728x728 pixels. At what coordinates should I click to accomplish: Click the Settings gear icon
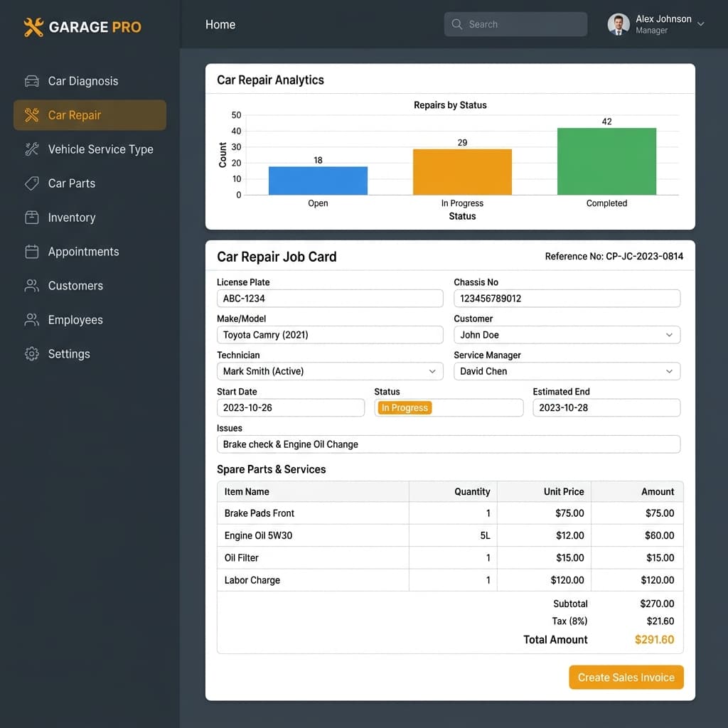[31, 354]
